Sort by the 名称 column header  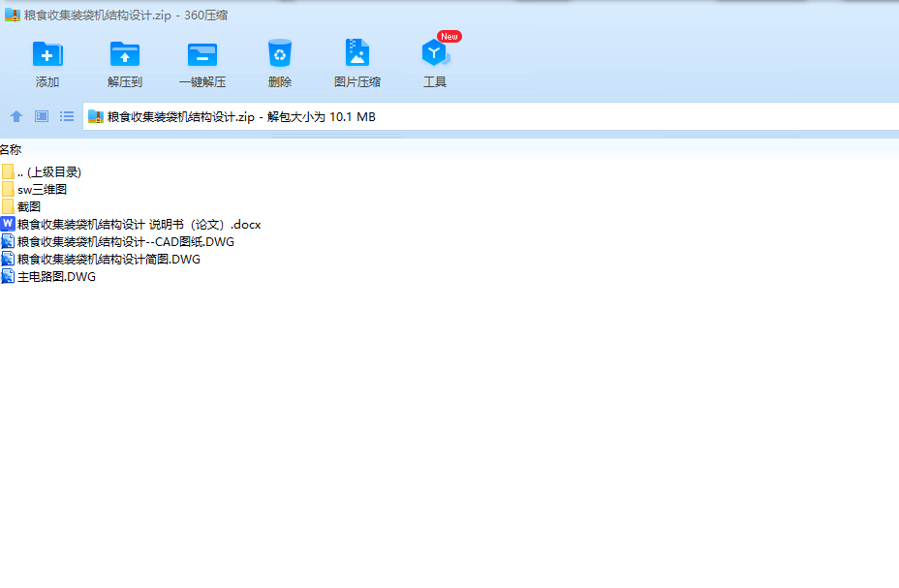click(11, 149)
